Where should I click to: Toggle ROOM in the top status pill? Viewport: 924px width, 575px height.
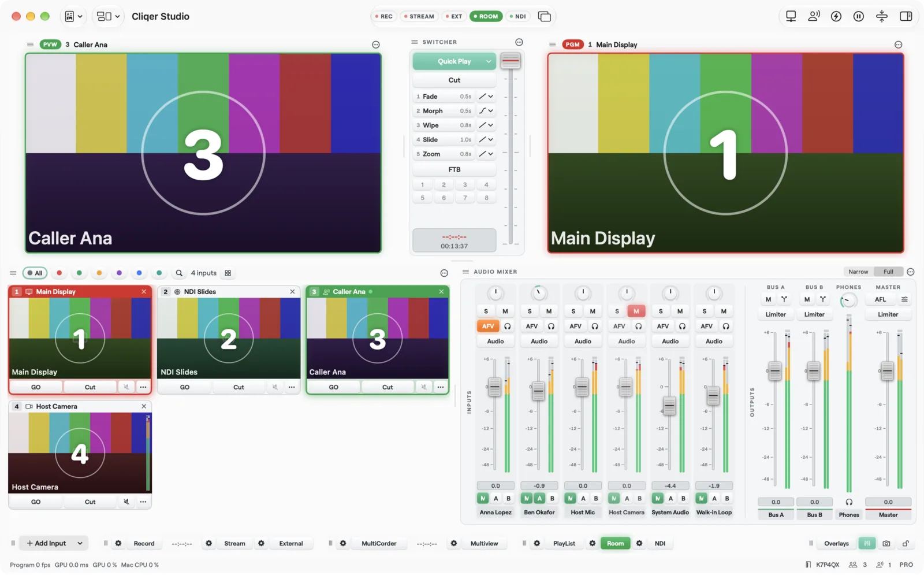tap(486, 16)
